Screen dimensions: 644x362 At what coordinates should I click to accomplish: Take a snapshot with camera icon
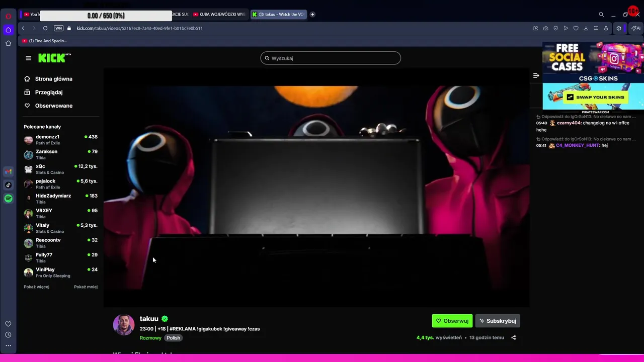click(x=545, y=28)
